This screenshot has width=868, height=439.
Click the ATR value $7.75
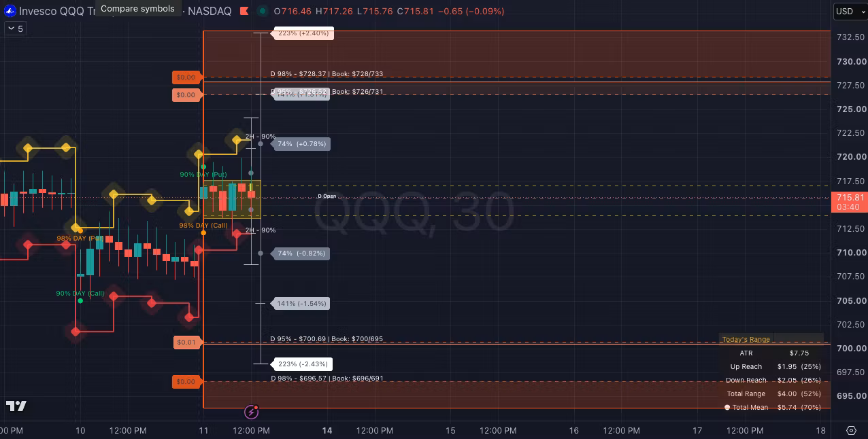(x=799, y=353)
